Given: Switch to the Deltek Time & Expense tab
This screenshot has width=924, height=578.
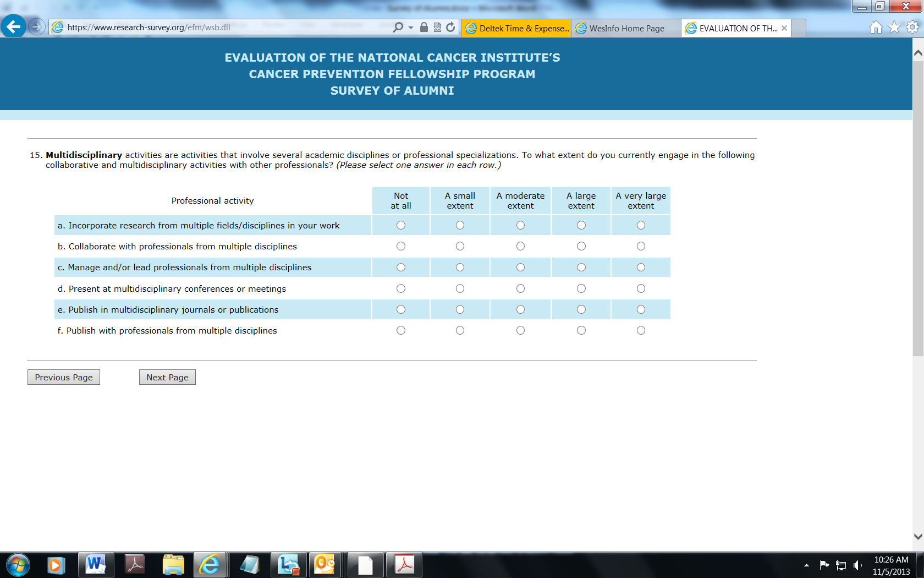Looking at the screenshot, I should [x=516, y=28].
